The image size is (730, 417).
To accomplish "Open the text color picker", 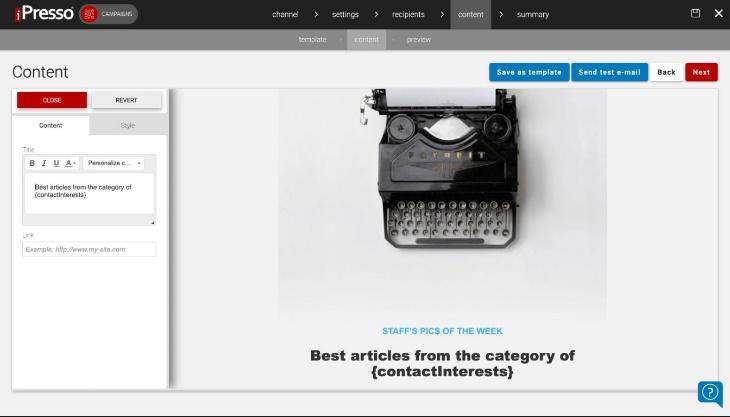I will point(70,163).
